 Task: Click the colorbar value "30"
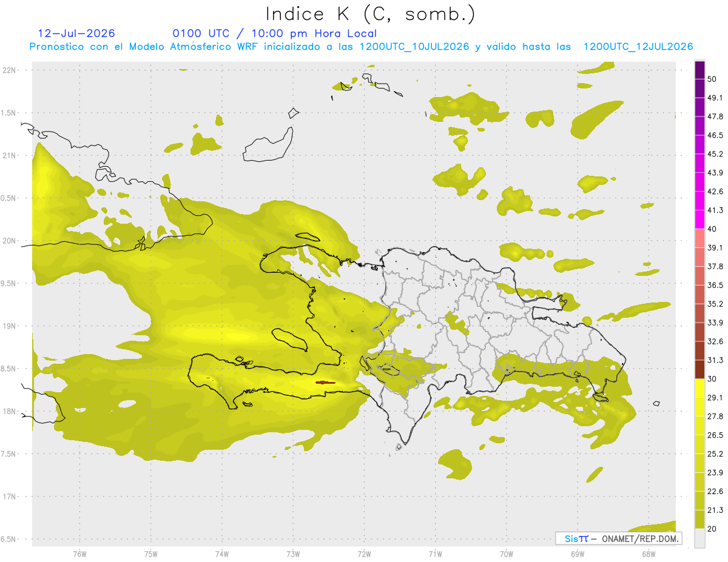point(712,379)
